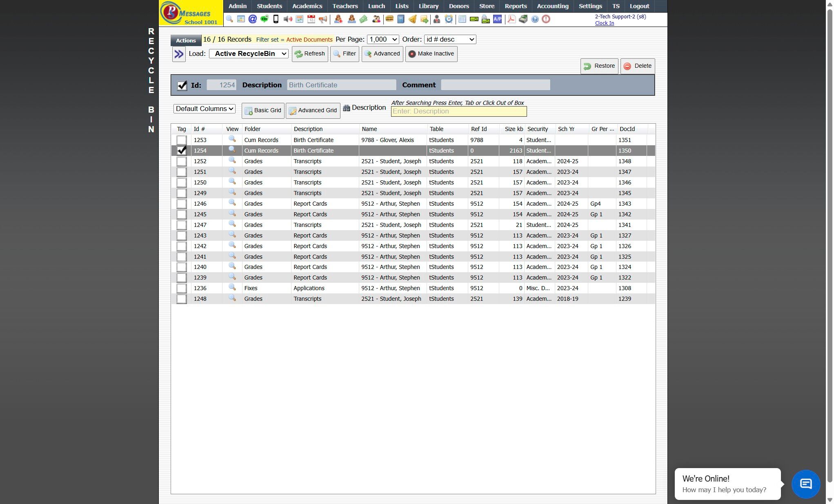
Task: Tag record 1236 Applications row
Action: pyautogui.click(x=182, y=288)
